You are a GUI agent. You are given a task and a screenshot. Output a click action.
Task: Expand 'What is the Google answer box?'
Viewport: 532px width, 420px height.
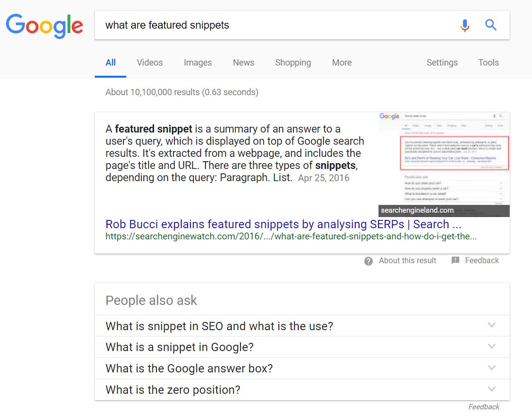(302, 369)
